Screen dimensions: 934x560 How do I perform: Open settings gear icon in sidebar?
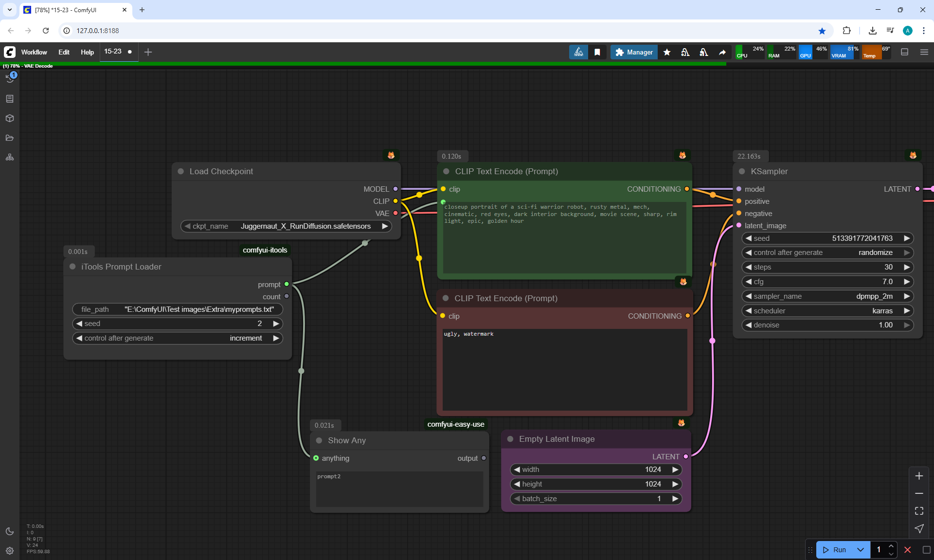(x=10, y=551)
